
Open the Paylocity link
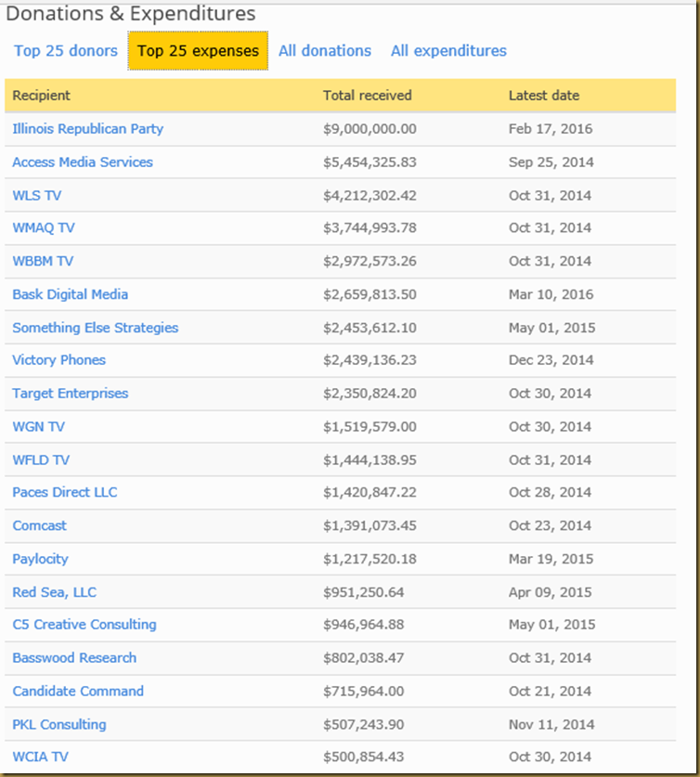click(40, 559)
